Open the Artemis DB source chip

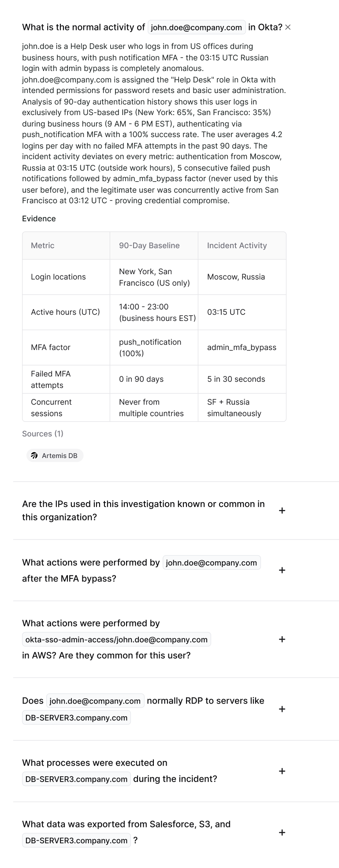click(55, 455)
